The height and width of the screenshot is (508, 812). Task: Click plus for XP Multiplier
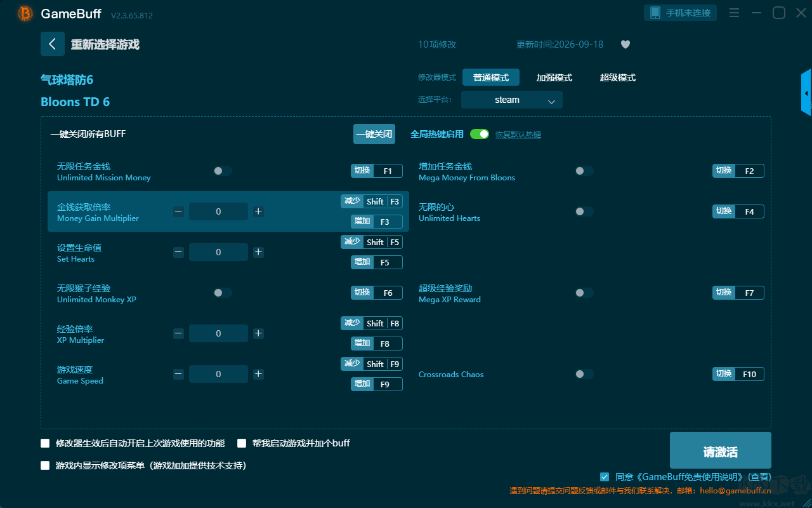(258, 333)
